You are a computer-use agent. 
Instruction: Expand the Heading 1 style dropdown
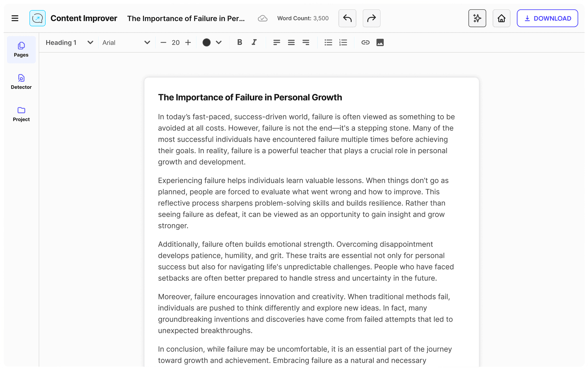(x=70, y=42)
